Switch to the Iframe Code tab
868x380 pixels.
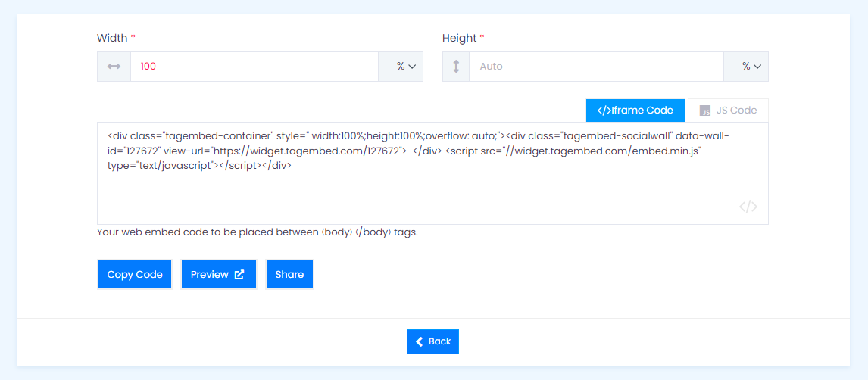[635, 110]
